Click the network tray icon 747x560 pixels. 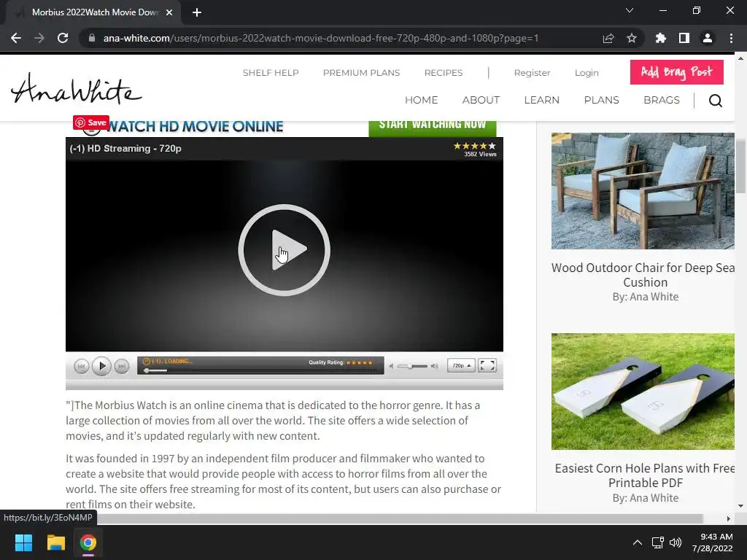click(658, 542)
